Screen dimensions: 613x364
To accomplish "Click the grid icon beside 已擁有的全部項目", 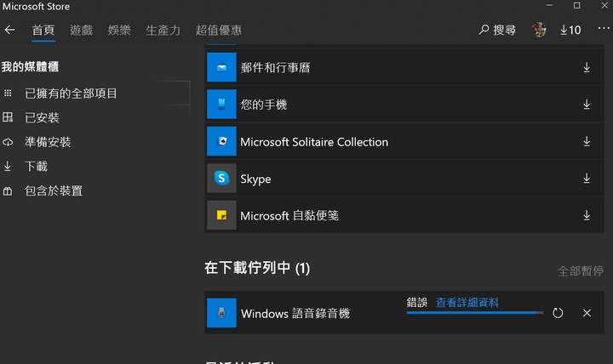I will point(8,93).
